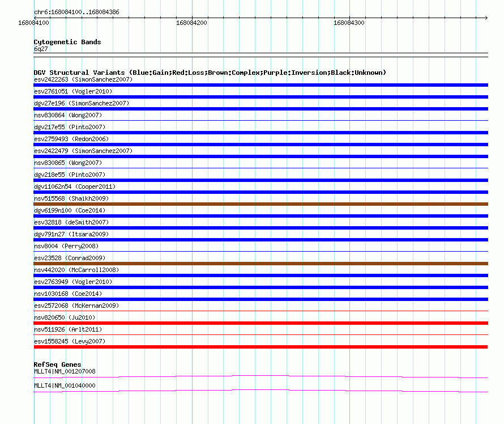Select nsv515568 (Shaikh2009) label

pos(71,198)
